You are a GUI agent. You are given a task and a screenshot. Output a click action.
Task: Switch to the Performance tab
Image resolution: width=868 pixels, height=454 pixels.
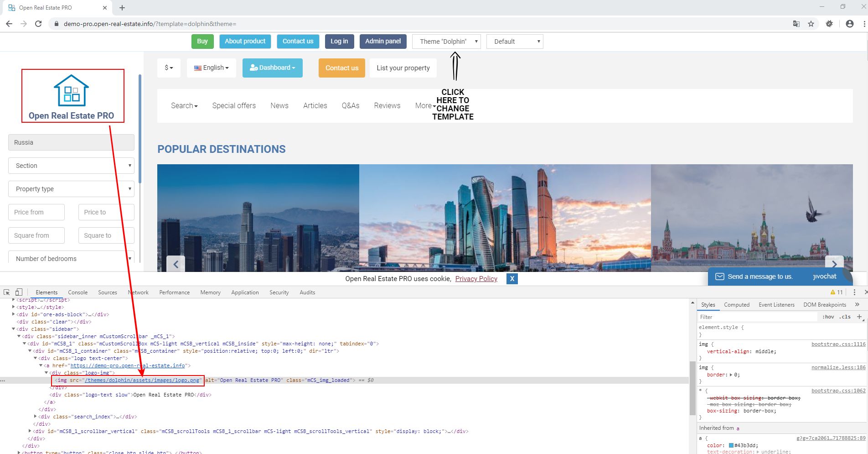174,292
